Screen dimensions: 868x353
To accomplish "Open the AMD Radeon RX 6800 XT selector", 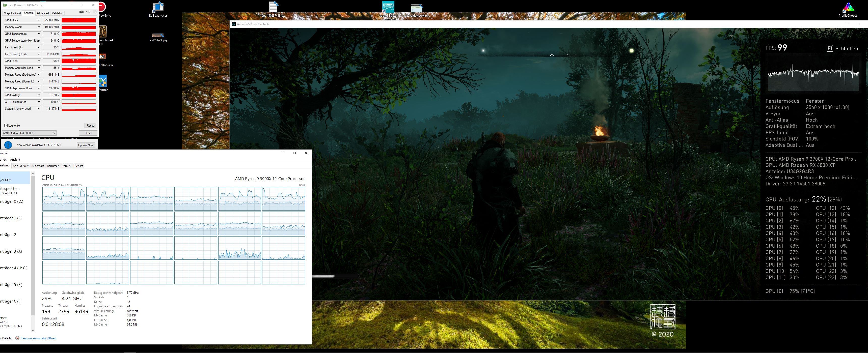I will click(x=29, y=133).
